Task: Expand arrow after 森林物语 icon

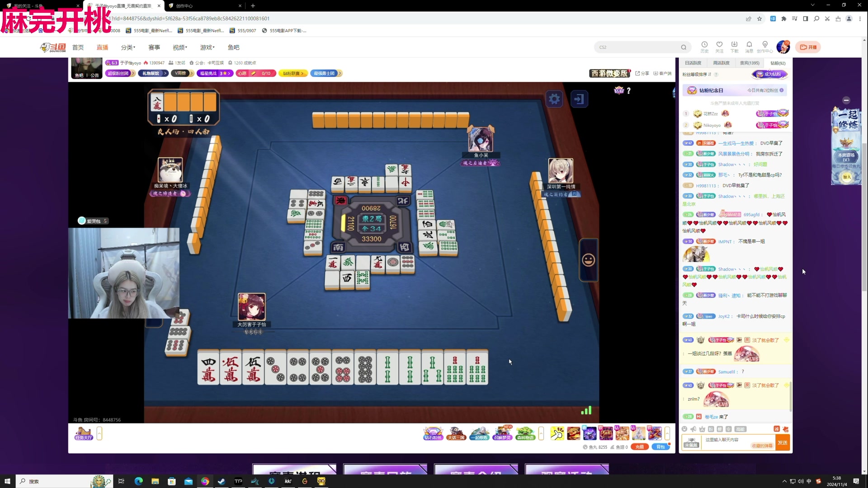Action: [x=541, y=433]
